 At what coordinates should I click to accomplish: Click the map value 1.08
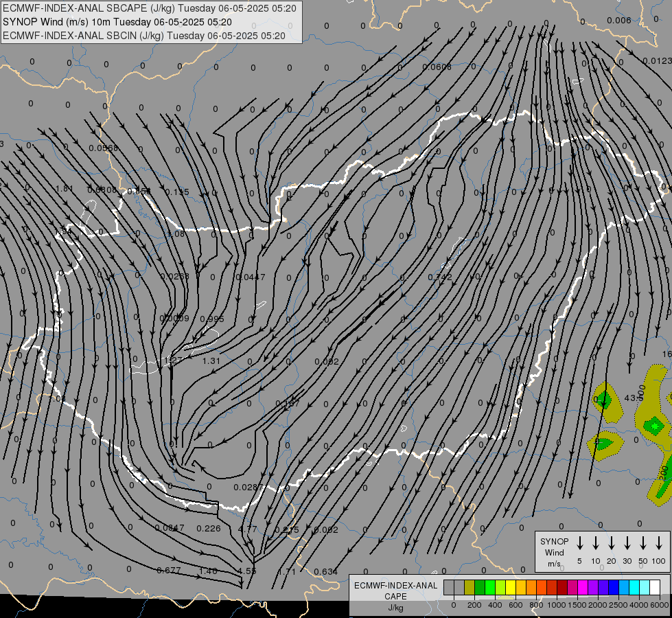(x=176, y=233)
